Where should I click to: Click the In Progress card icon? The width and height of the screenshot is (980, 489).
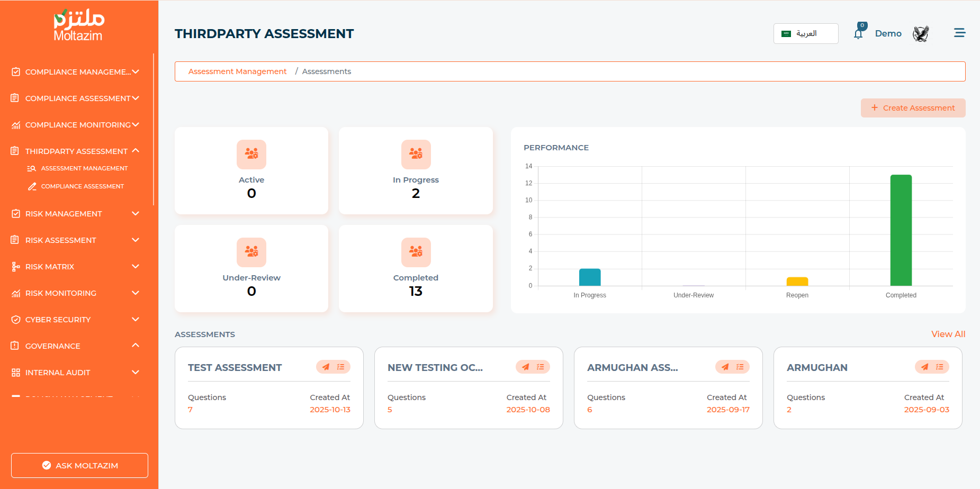click(x=416, y=154)
